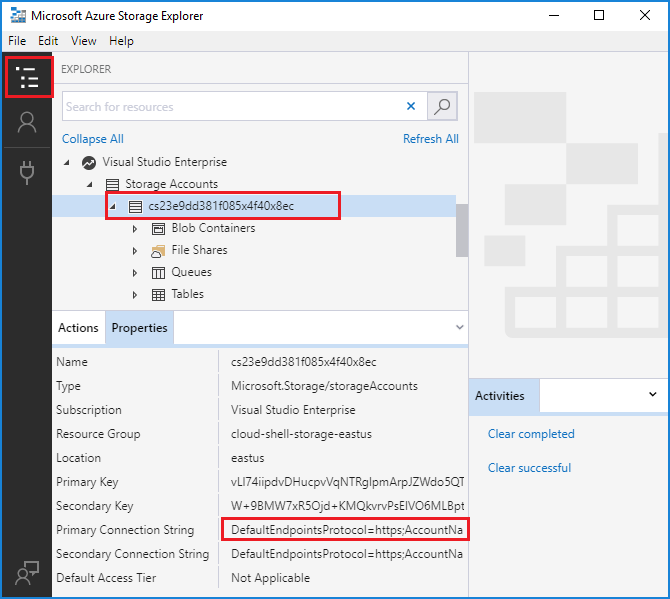Screen dimensions: 670x599
Task: Open the Feedback icon at sidebar bottom
Action: tap(27, 573)
